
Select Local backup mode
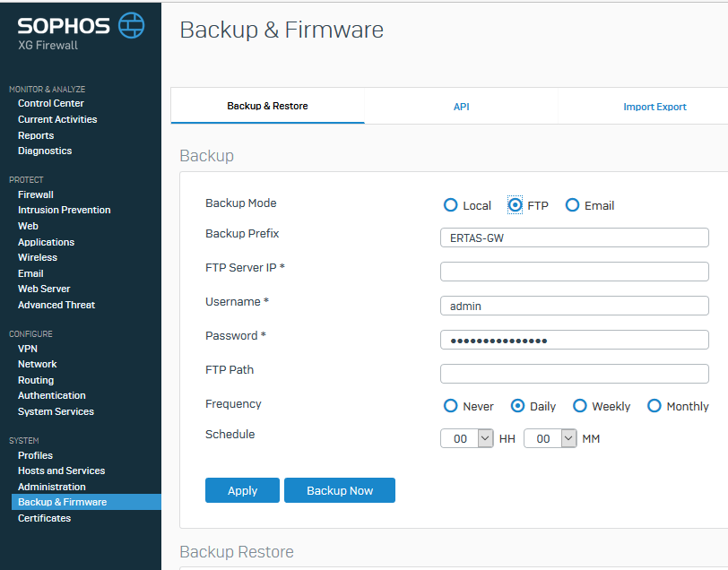pos(450,205)
